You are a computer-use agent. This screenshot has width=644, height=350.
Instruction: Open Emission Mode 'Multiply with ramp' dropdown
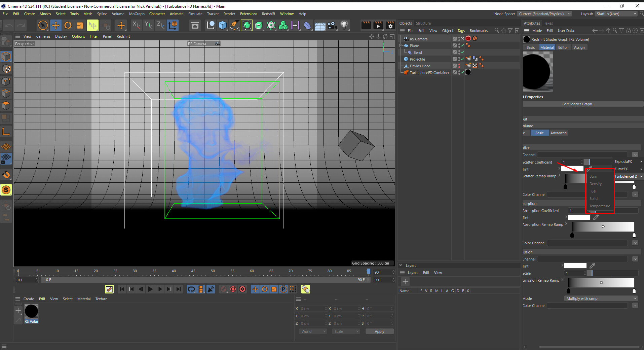(601, 299)
